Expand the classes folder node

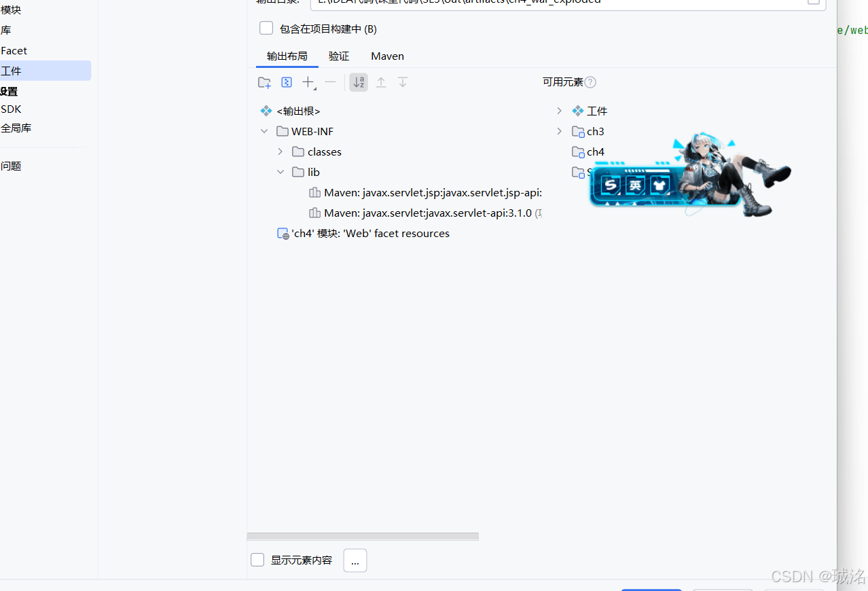[x=281, y=151]
